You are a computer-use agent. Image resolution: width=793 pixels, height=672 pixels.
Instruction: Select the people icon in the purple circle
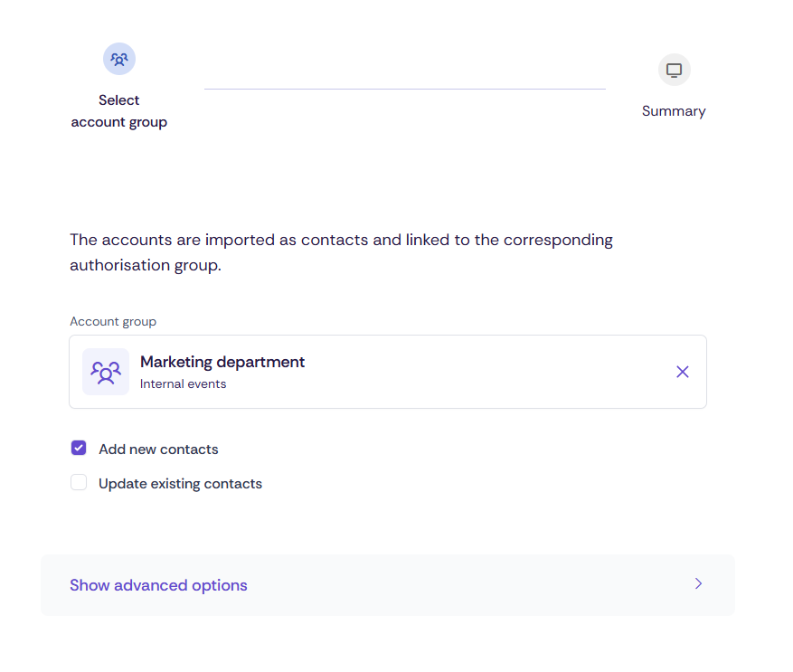(x=118, y=58)
